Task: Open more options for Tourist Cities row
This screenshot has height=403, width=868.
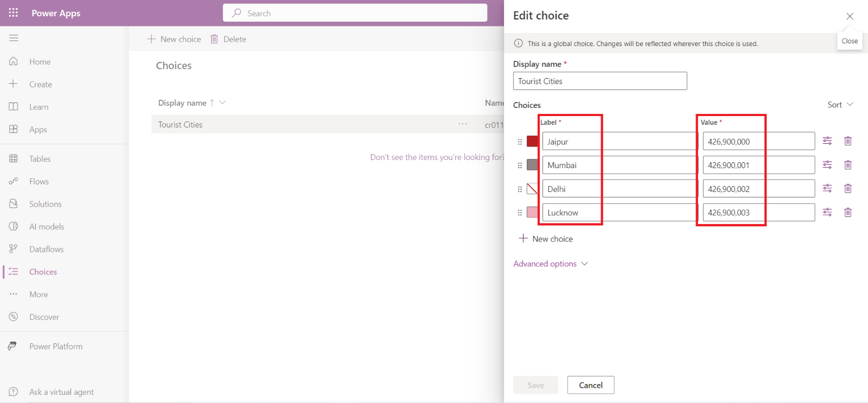Action: 462,124
